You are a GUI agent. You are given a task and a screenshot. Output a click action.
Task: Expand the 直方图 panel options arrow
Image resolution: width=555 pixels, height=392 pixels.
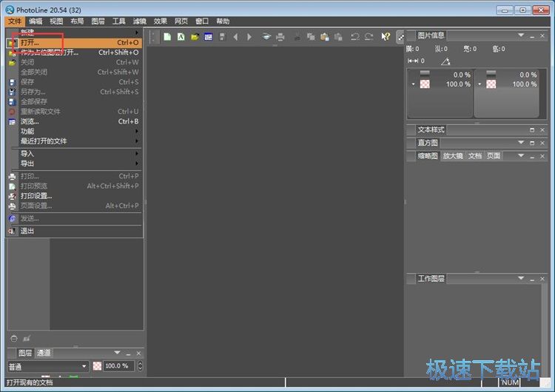tap(521, 143)
